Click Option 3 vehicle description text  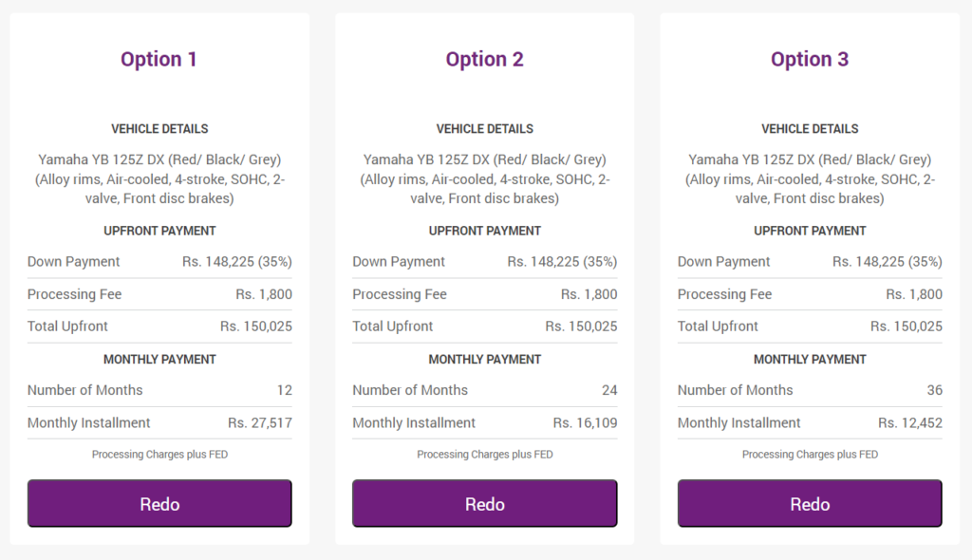810,179
